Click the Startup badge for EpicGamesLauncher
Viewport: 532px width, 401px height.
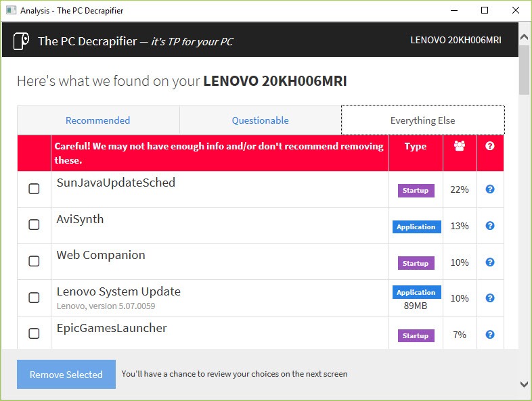pos(416,336)
